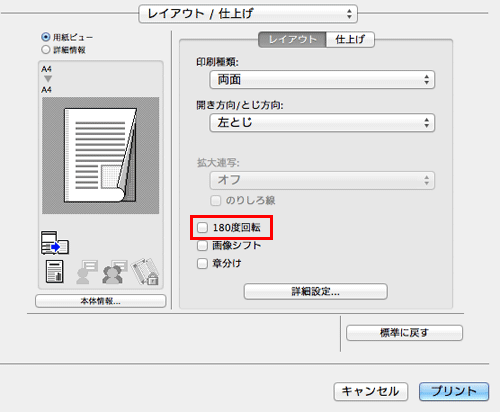Click the secure print lock icon
Screen dimensions: 500x412
pyautogui.click(x=145, y=271)
